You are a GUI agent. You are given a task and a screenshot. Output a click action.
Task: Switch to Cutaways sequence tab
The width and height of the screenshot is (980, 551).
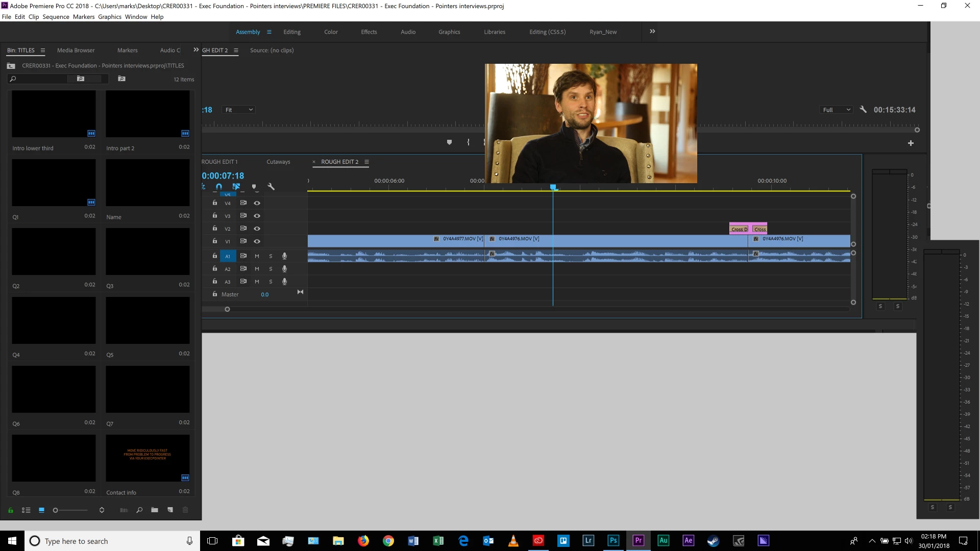pos(278,162)
